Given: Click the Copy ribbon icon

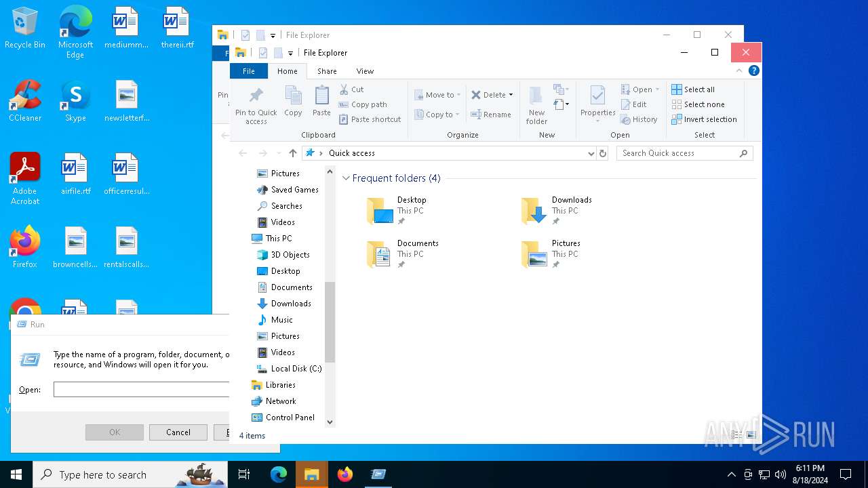Looking at the screenshot, I should click(293, 101).
